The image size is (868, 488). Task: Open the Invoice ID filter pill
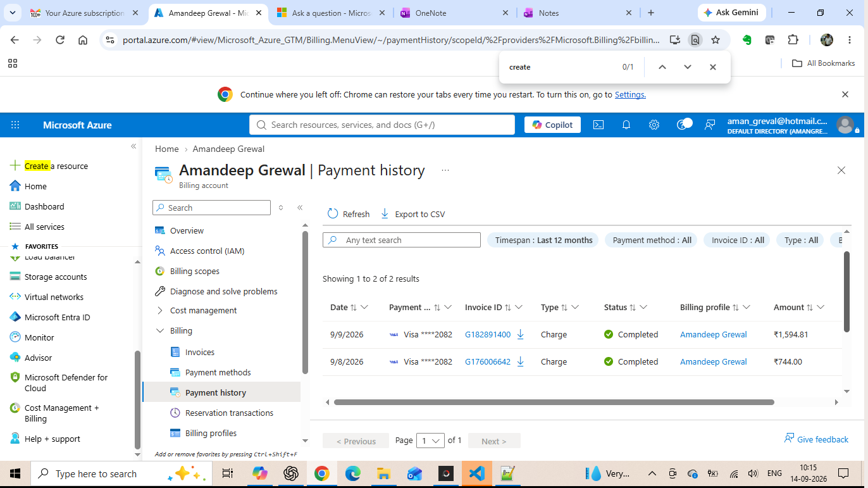click(737, 240)
